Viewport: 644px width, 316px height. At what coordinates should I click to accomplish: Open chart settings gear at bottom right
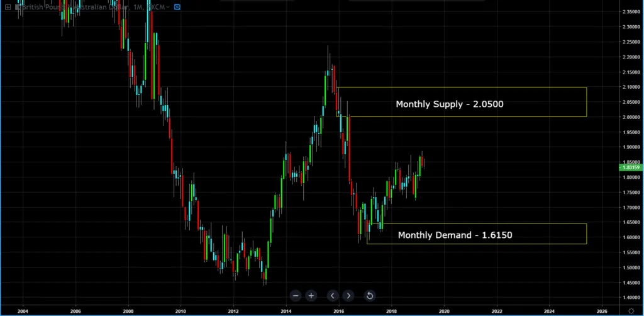pos(631,311)
